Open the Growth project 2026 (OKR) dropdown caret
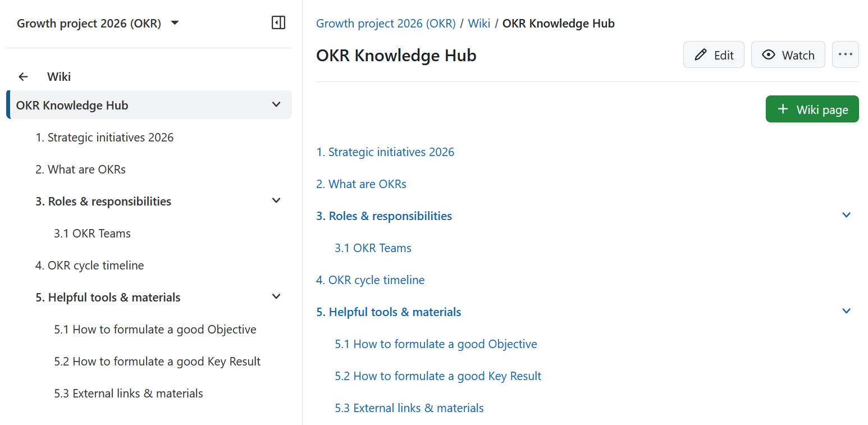The image size is (868, 425). tap(174, 23)
